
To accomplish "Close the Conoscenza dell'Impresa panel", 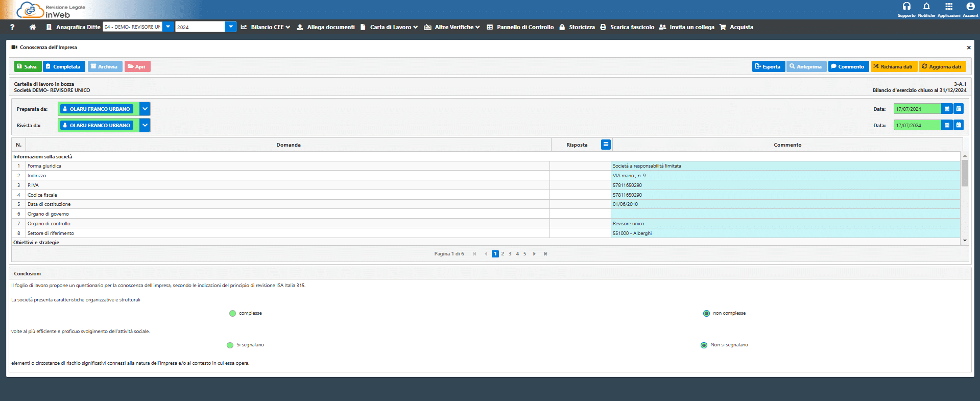I will pyautogui.click(x=969, y=48).
